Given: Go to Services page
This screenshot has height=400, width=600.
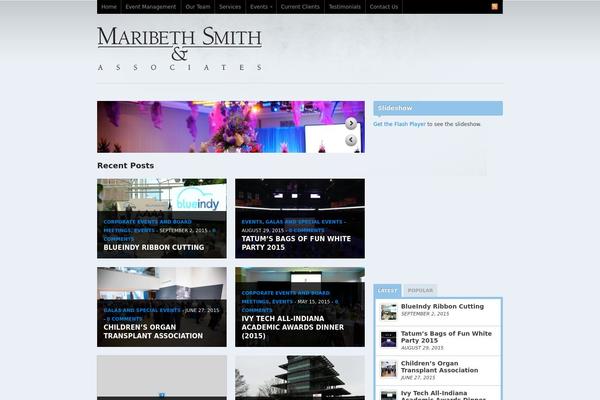Looking at the screenshot, I should coord(230,7).
